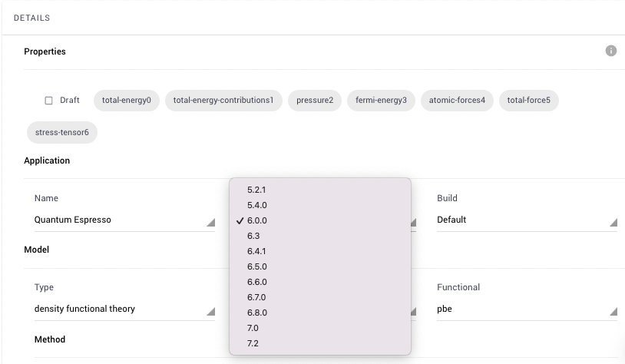Click the pressure2 property chip
625x364 pixels.
pos(315,100)
